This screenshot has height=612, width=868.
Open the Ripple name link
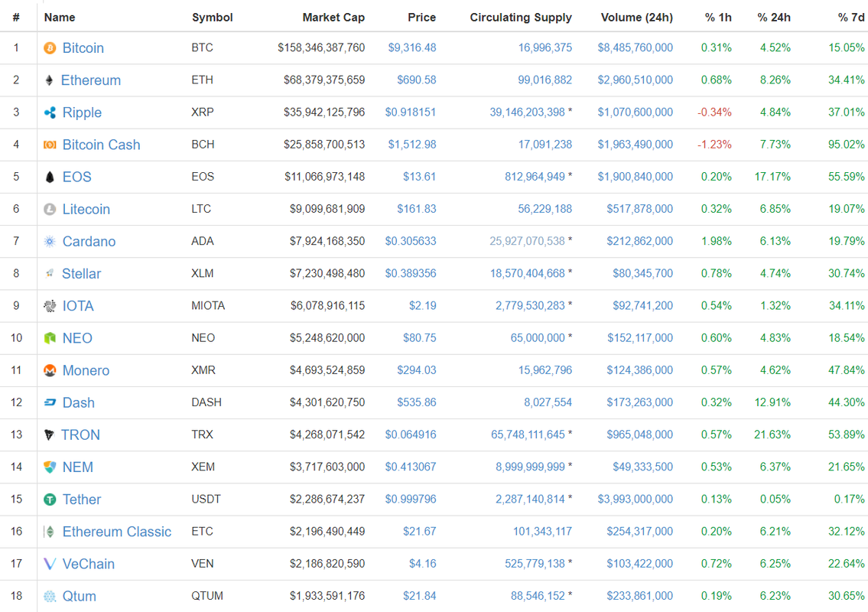[82, 112]
